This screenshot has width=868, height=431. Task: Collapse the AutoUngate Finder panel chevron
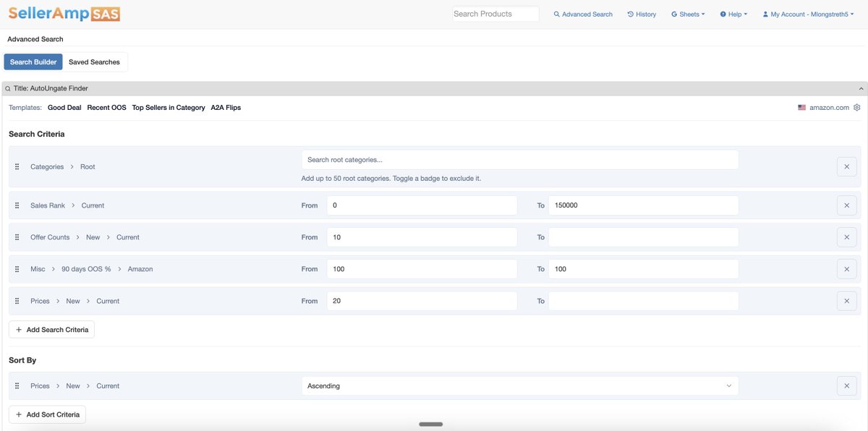tap(861, 88)
